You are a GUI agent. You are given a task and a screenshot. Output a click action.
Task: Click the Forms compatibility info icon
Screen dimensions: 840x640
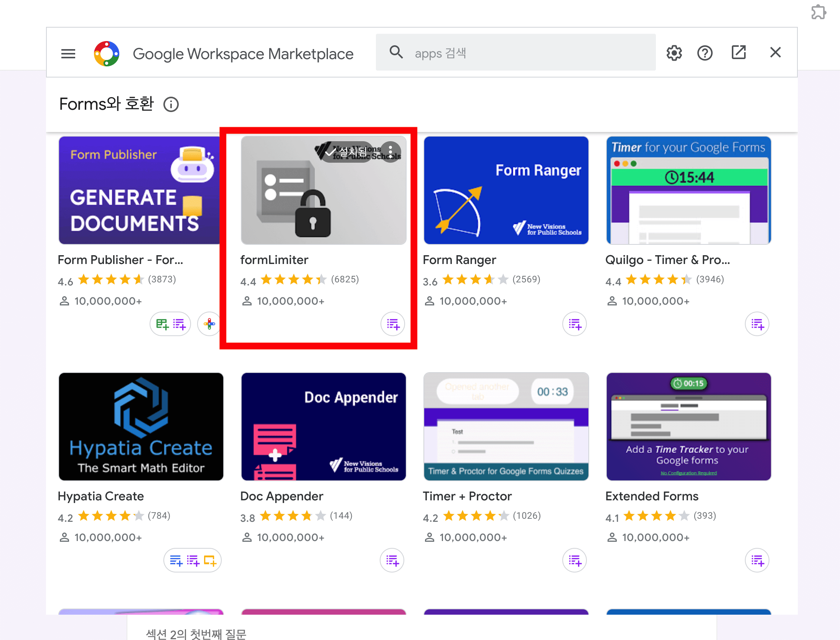coord(171,104)
